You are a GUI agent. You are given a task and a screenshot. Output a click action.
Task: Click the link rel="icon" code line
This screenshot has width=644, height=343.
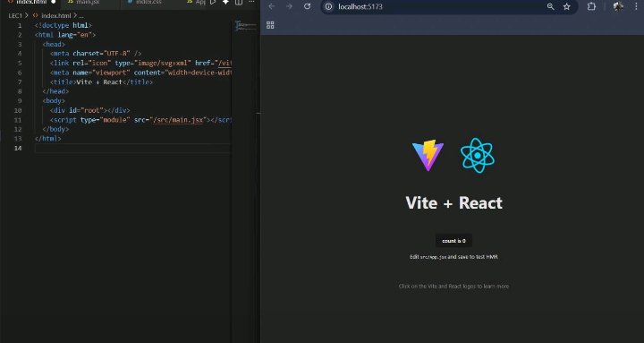(x=141, y=63)
